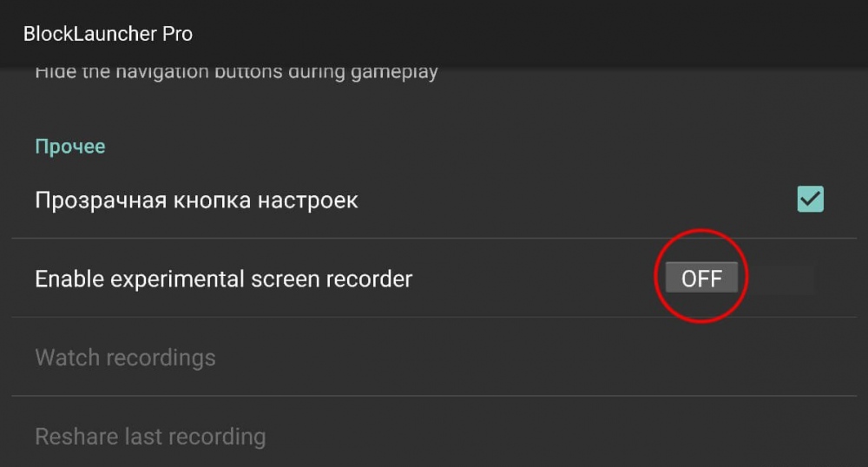Click Enable experimental screen recorder text

[224, 279]
